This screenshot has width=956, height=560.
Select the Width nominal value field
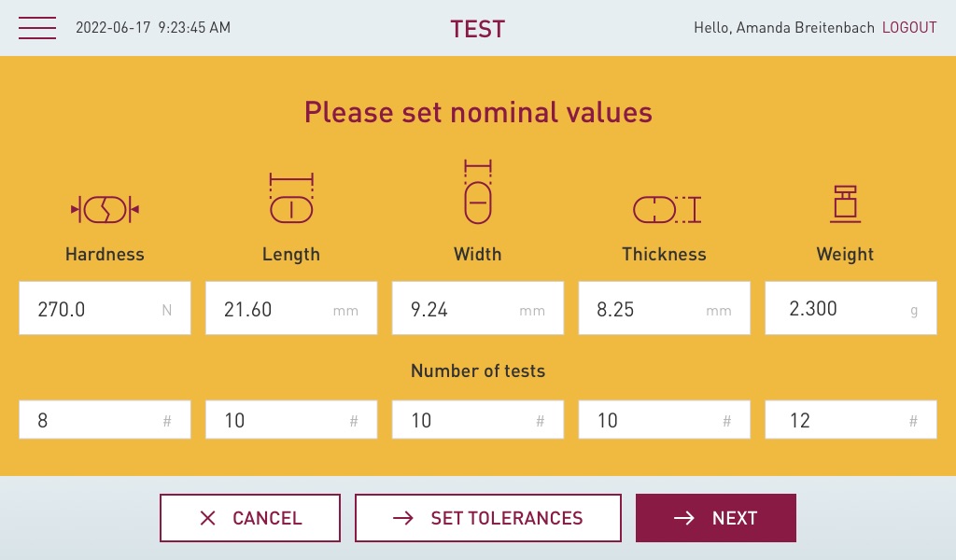(478, 309)
